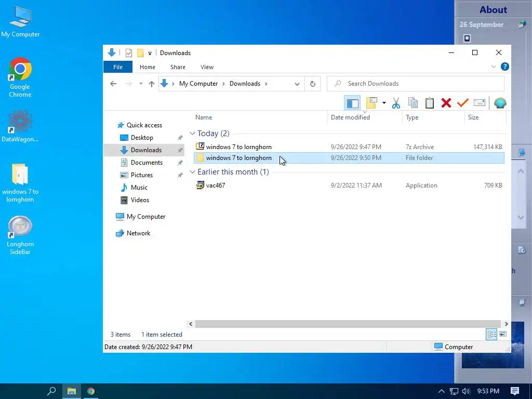Viewport: 532px width, 399px height.
Task: Copy selection using the toolbar copy icon
Action: (413, 103)
